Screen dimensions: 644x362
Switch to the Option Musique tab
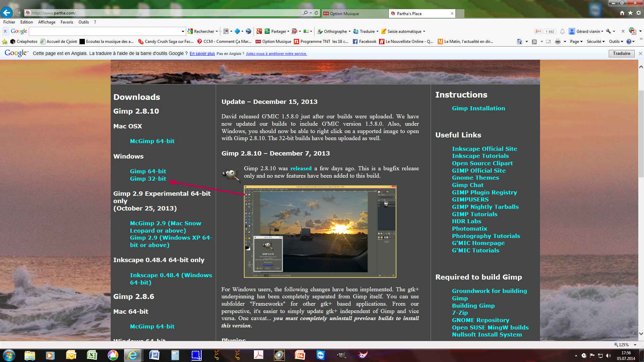click(x=354, y=13)
